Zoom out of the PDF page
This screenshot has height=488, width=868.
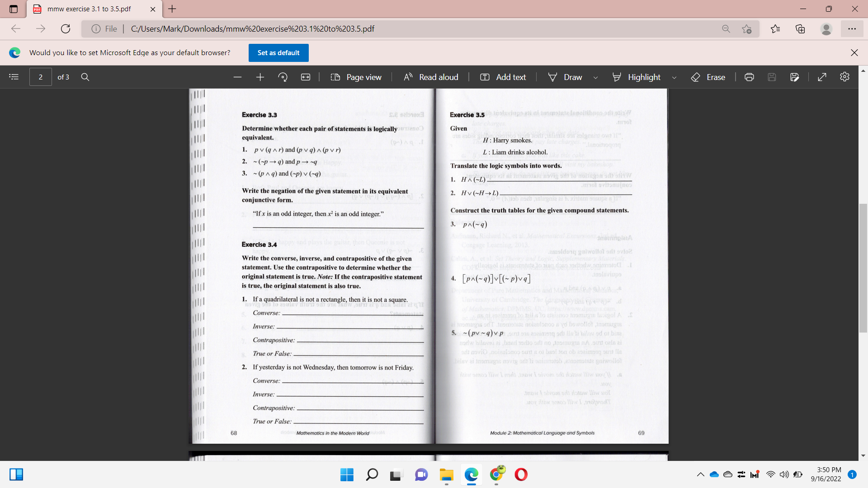[x=237, y=77]
